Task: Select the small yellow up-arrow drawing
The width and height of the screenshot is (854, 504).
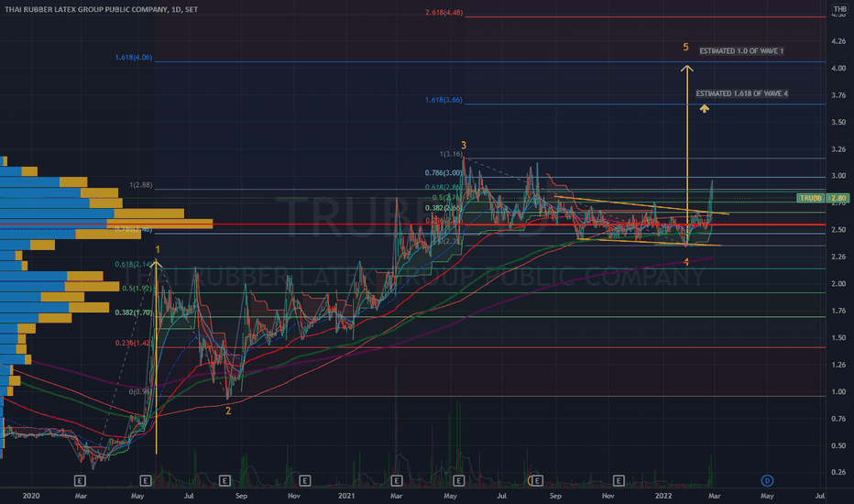Action: [705, 109]
